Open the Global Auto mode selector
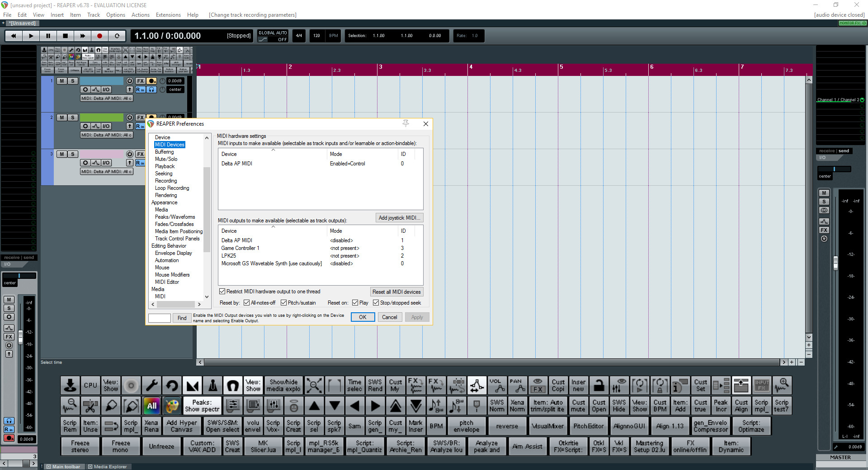868x470 pixels. (x=273, y=36)
